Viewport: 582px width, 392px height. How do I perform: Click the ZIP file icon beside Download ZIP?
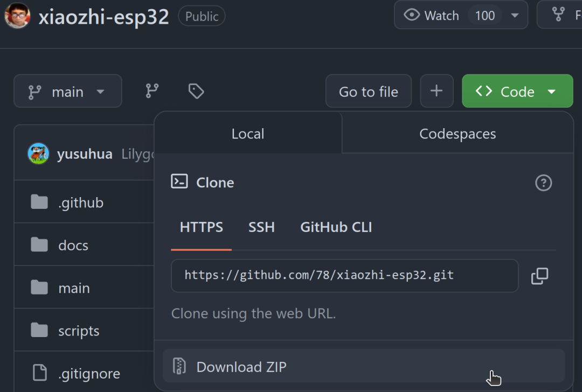pos(179,366)
